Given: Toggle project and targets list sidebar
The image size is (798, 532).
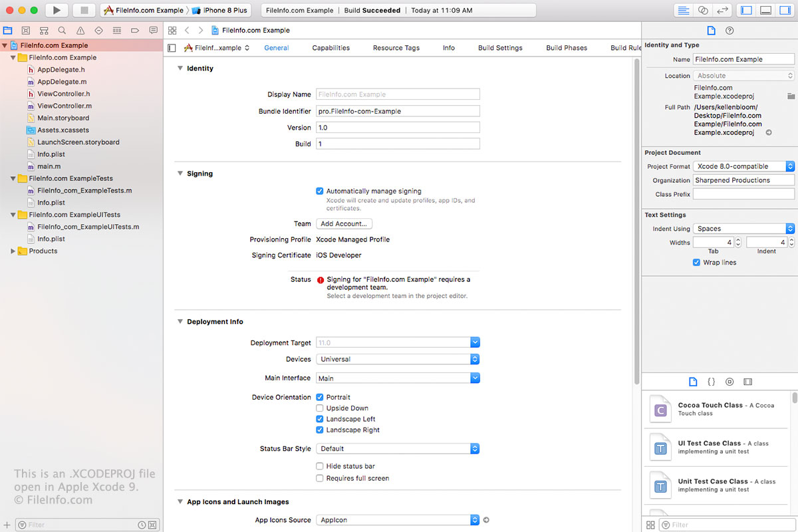Looking at the screenshot, I should (172, 48).
